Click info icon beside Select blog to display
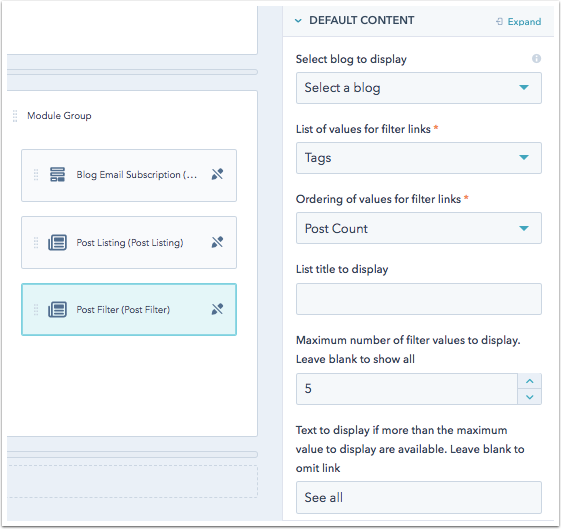Screen dimensions: 561x529 pos(536,59)
